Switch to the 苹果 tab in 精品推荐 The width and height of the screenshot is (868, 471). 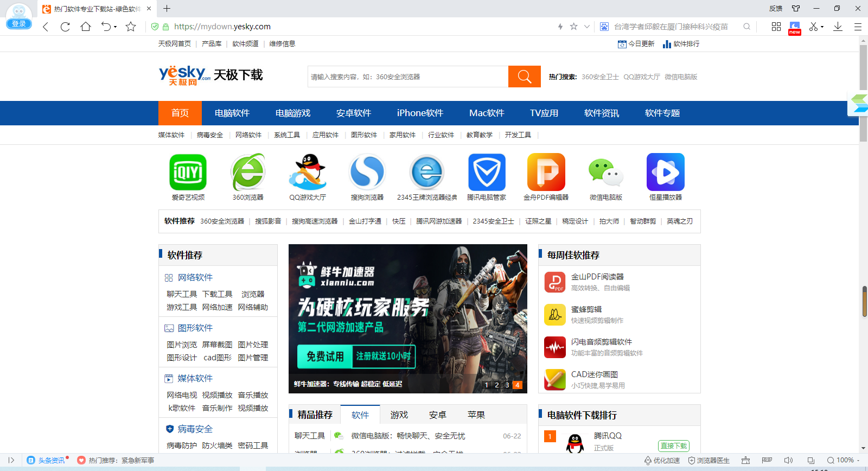coord(476,415)
